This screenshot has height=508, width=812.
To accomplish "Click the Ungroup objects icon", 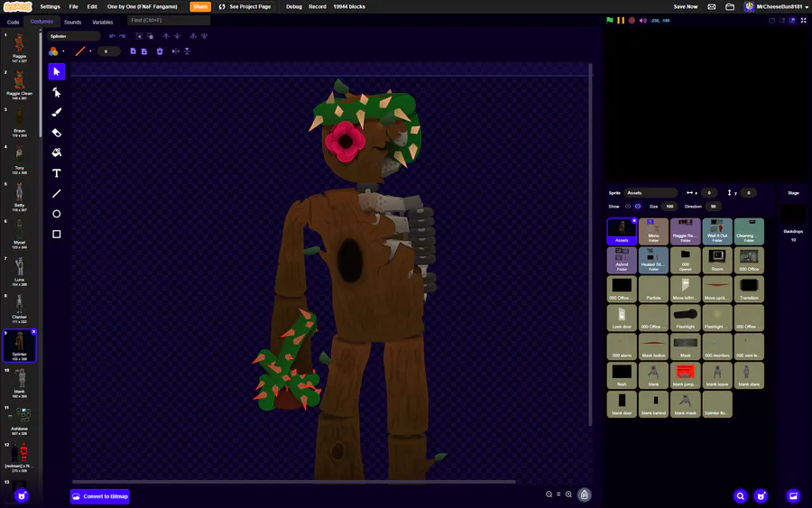I will point(150,36).
